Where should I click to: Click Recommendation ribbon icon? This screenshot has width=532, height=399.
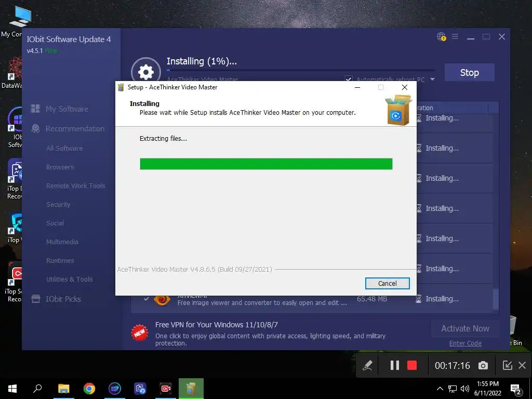(35, 128)
